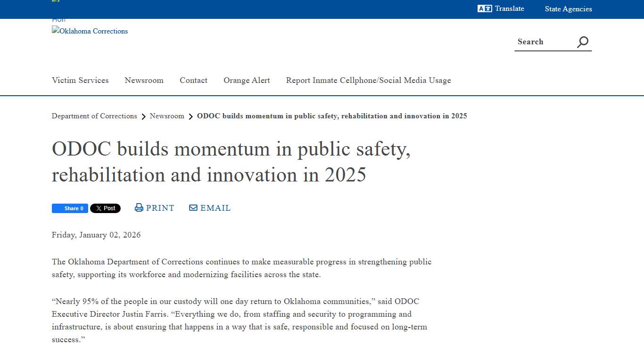Click the magnifying glass search icon
The height and width of the screenshot is (362, 644).
coord(582,41)
